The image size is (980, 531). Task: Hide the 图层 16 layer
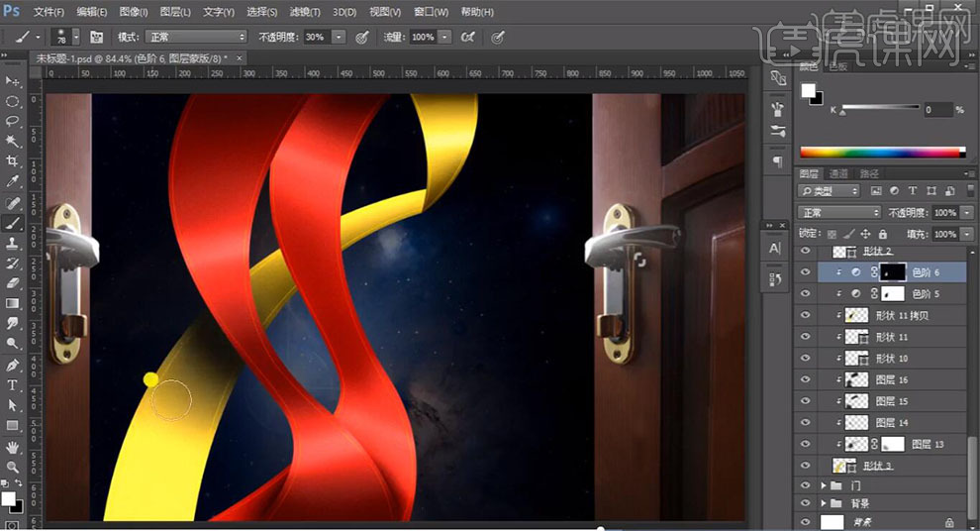coord(805,379)
